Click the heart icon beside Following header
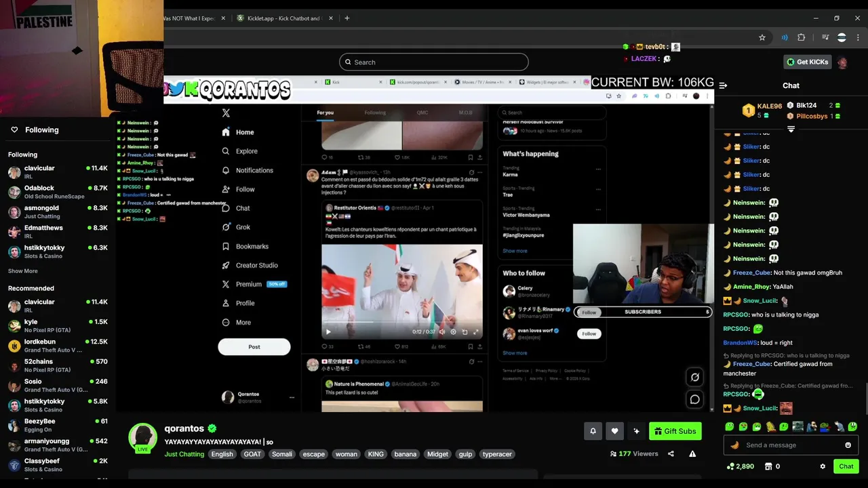868x488 pixels. [14, 129]
